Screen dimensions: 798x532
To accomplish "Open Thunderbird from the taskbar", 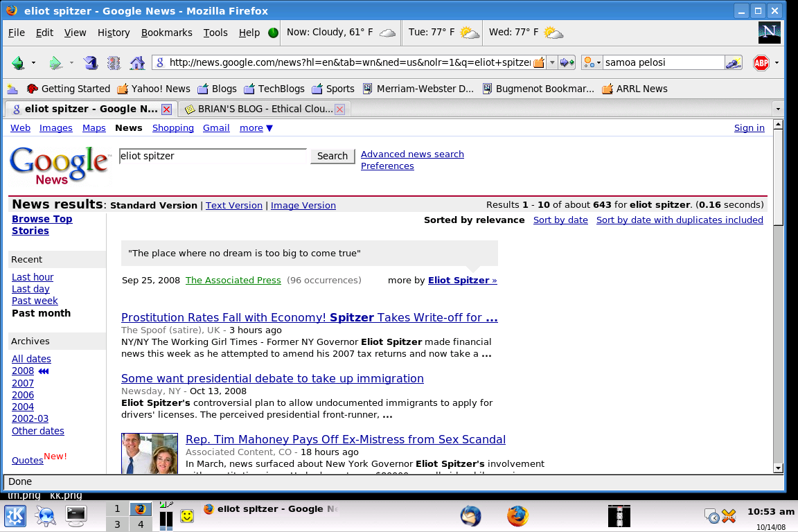I will (x=471, y=516).
